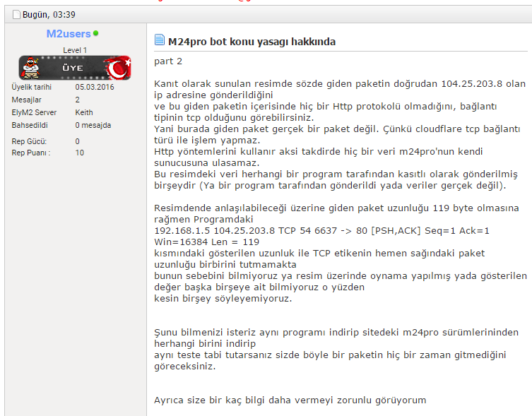Click the Rep Puanı label
Screen dimensions: 532x416
pos(31,153)
